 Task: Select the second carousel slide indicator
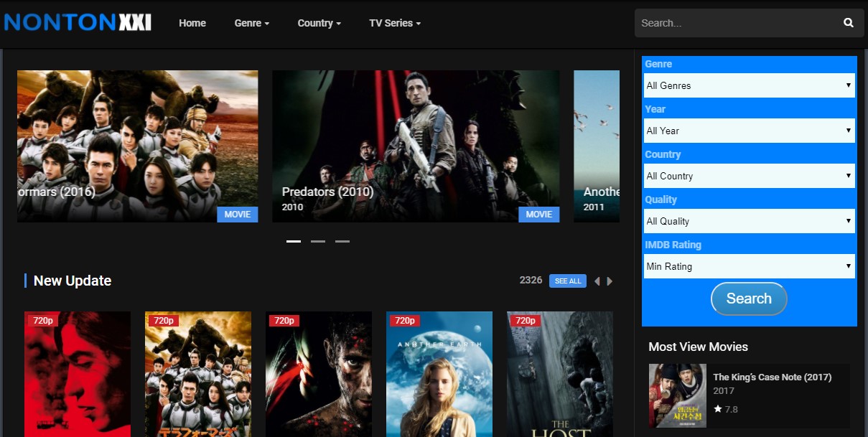coord(318,241)
